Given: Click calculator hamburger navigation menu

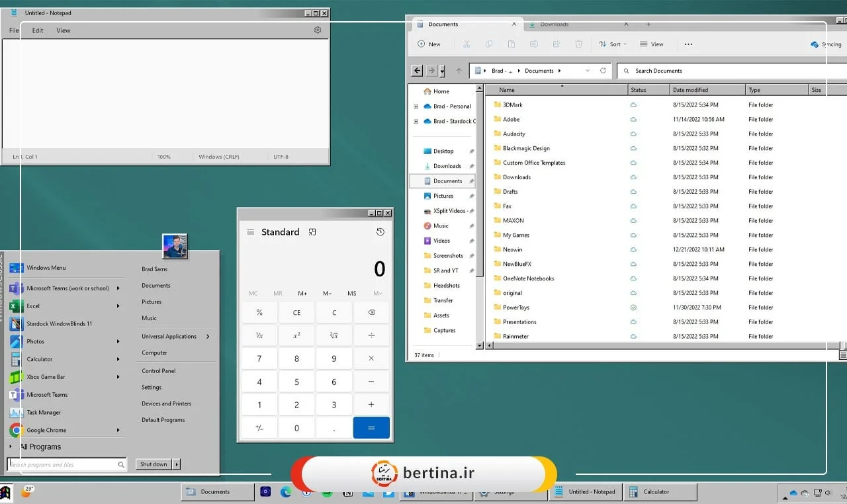Looking at the screenshot, I should [x=250, y=232].
